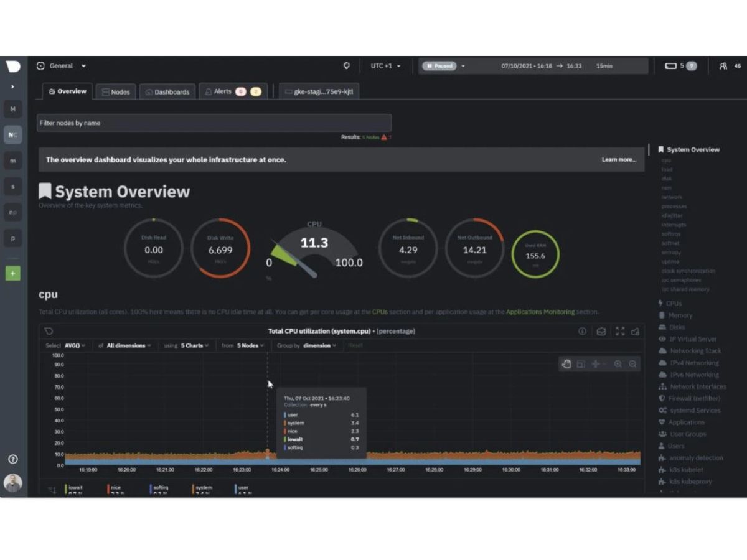Open the users icon showing 45
Viewport: 747px width, 560px height.
pos(730,66)
